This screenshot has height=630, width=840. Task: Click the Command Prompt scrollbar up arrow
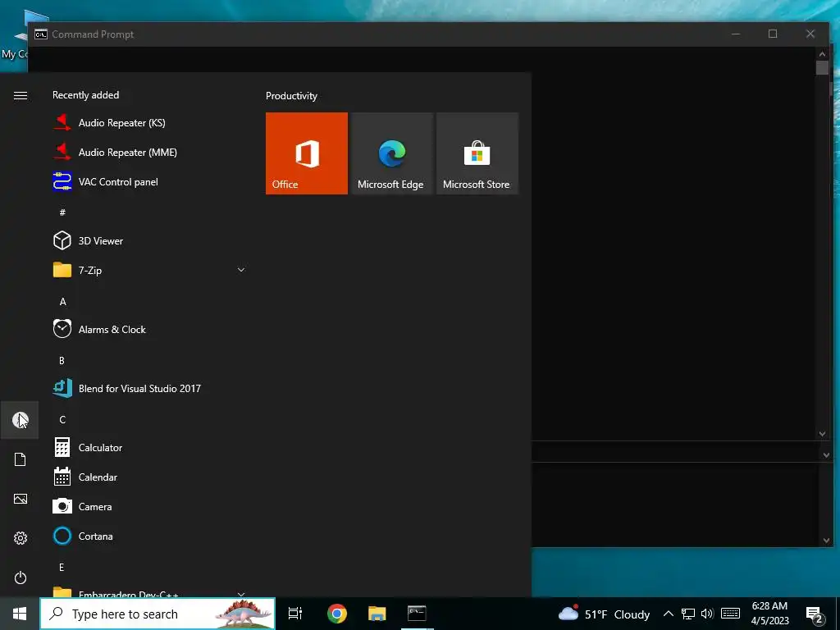pos(822,53)
